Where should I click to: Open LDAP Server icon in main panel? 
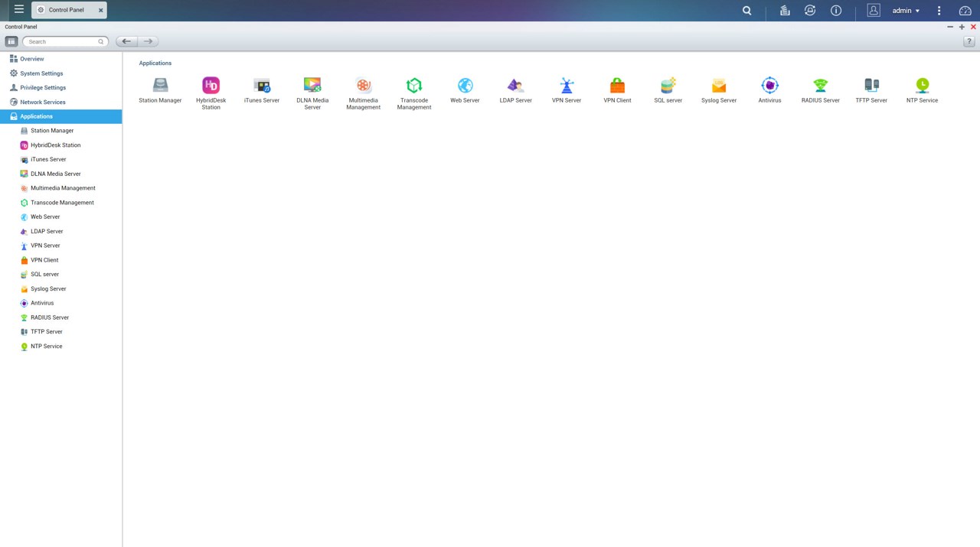pyautogui.click(x=515, y=85)
